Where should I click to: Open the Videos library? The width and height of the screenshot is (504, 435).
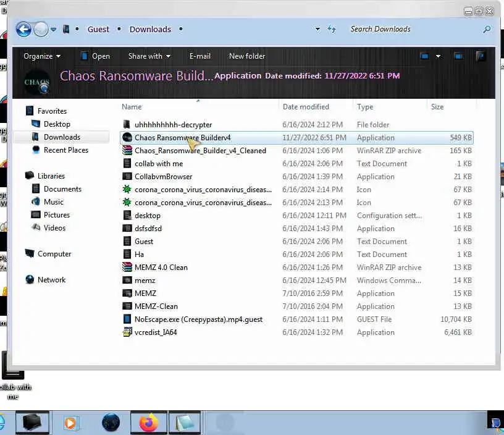click(54, 228)
